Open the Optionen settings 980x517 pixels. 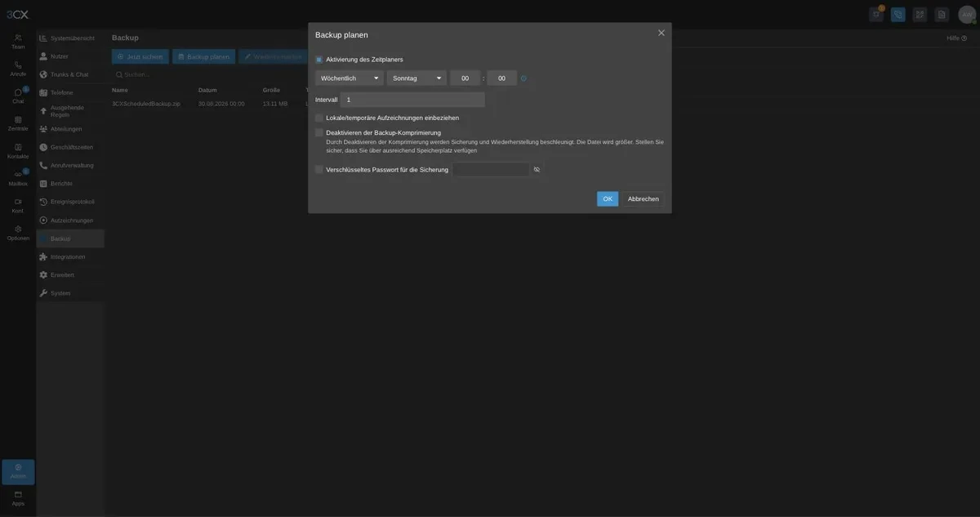click(18, 233)
